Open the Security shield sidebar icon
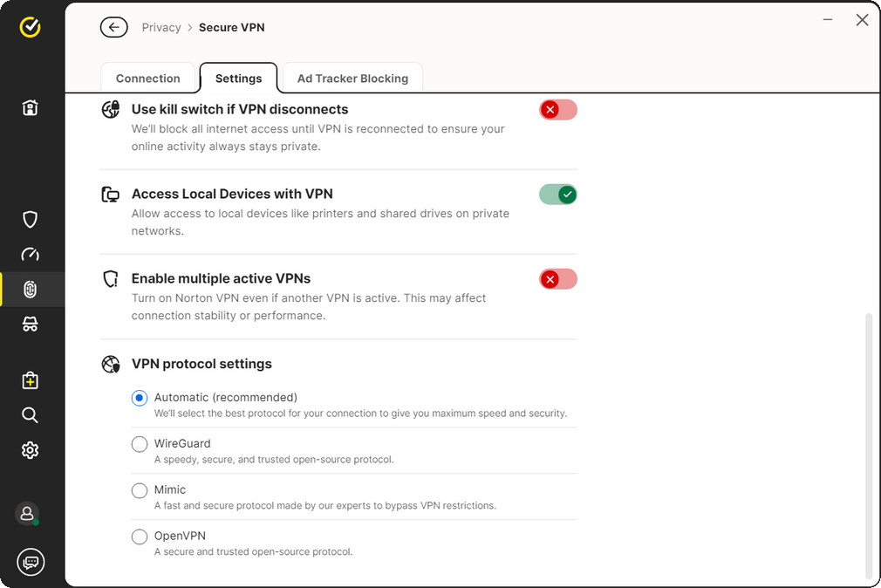Image resolution: width=881 pixels, height=588 pixels. coord(30,219)
